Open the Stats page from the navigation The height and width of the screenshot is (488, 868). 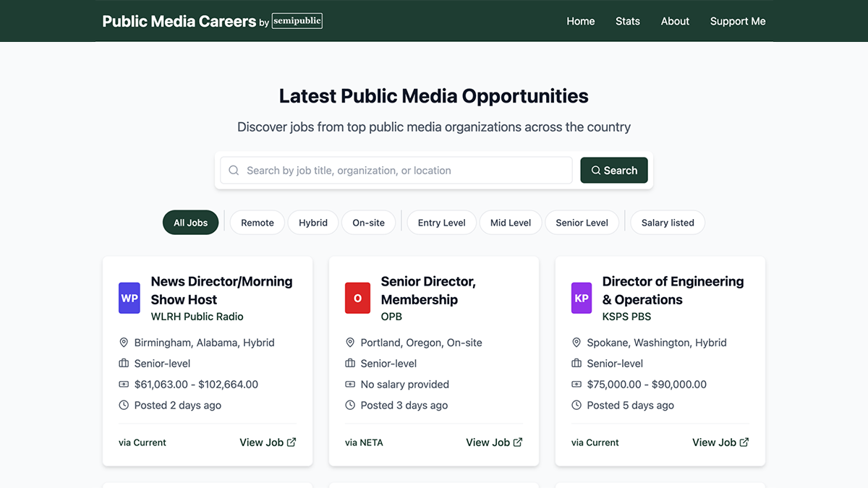pyautogui.click(x=627, y=21)
